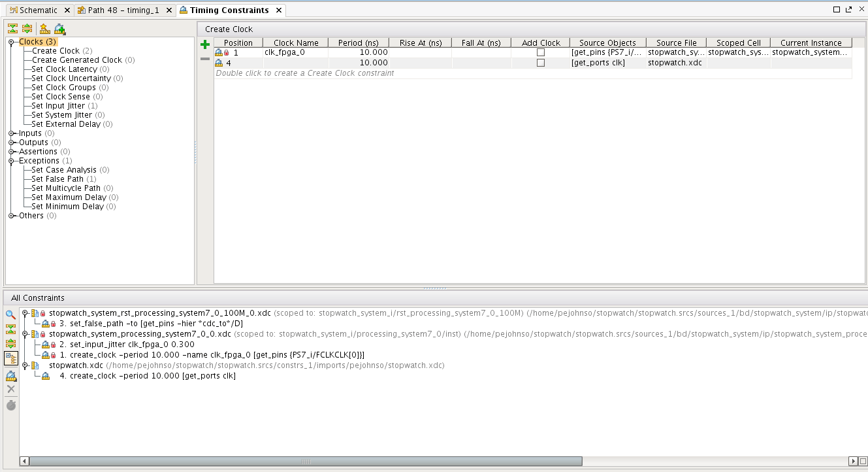Click the edit constraint icon in All Constraints sidebar
This screenshot has height=472, width=868.
click(10, 376)
